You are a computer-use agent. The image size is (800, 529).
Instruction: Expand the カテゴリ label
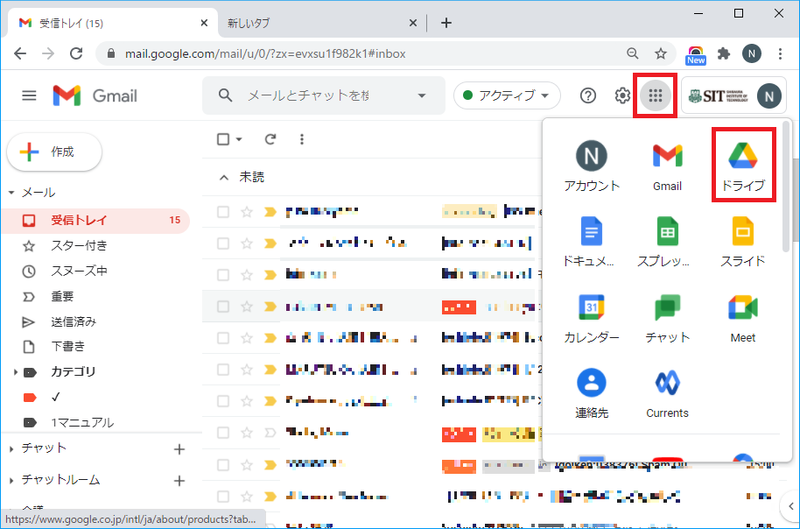click(x=15, y=372)
